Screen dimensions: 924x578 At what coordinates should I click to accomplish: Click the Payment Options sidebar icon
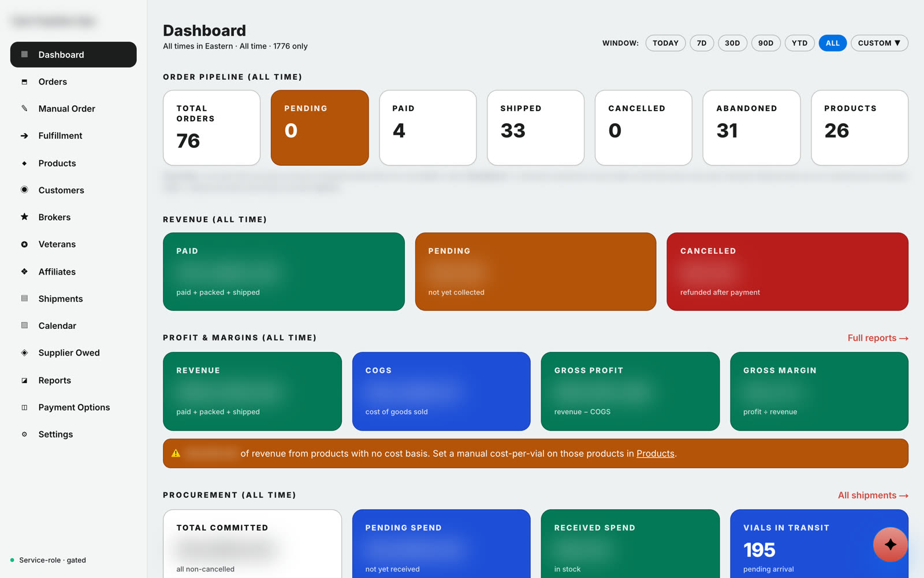24,407
